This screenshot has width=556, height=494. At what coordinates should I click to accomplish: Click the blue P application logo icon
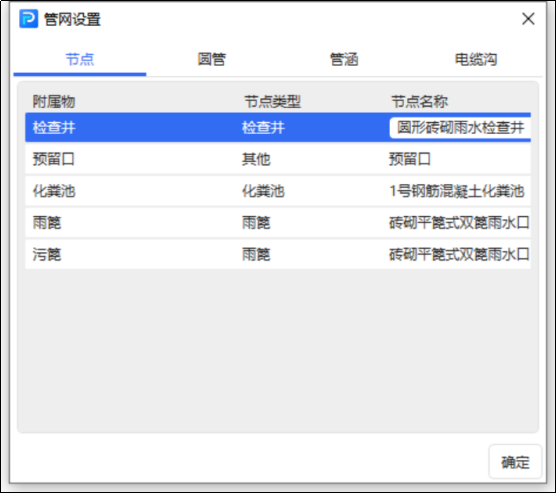point(28,19)
